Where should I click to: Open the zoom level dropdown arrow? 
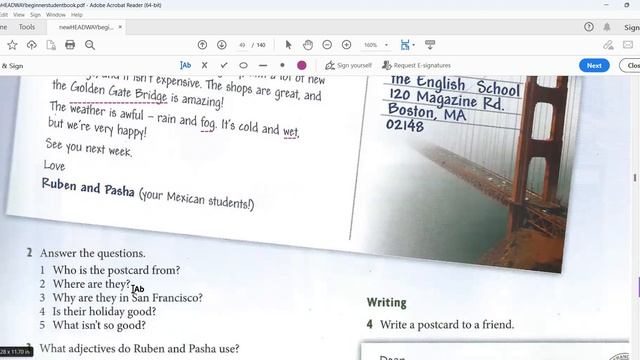click(x=386, y=45)
